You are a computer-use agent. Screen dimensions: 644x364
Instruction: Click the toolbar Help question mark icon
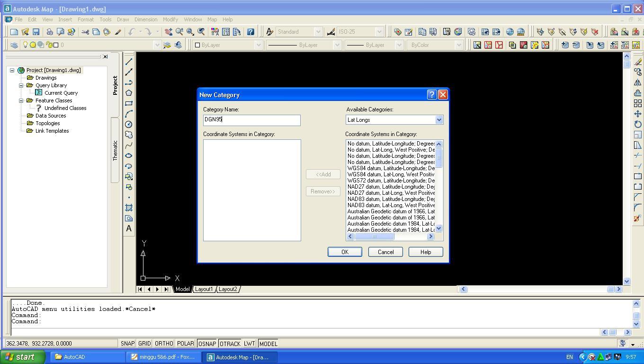coord(250,32)
